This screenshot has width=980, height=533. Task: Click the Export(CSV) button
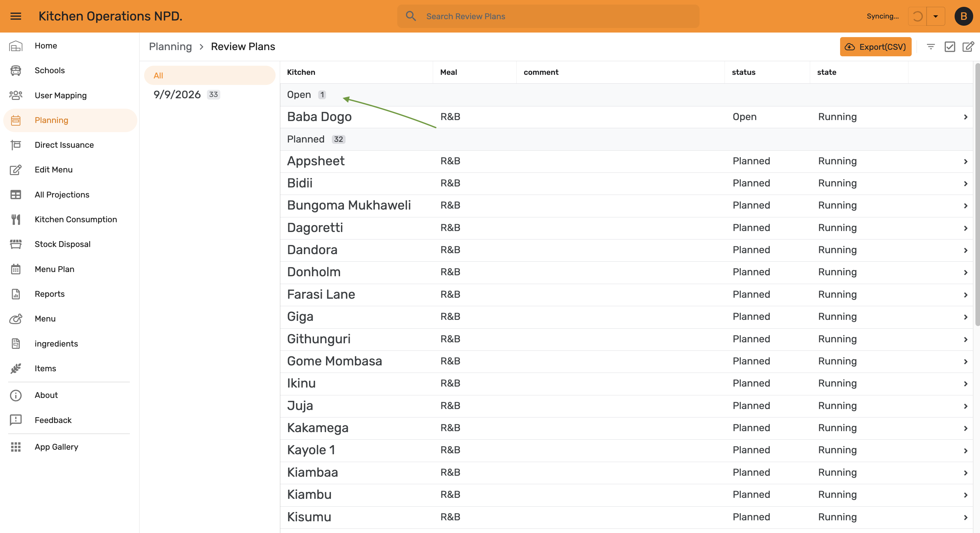click(875, 47)
